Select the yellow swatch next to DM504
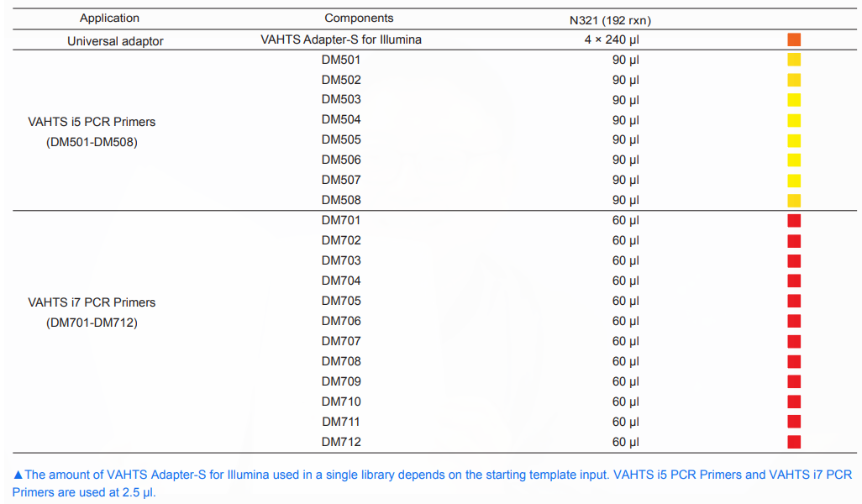The height and width of the screenshot is (504, 862). [794, 120]
